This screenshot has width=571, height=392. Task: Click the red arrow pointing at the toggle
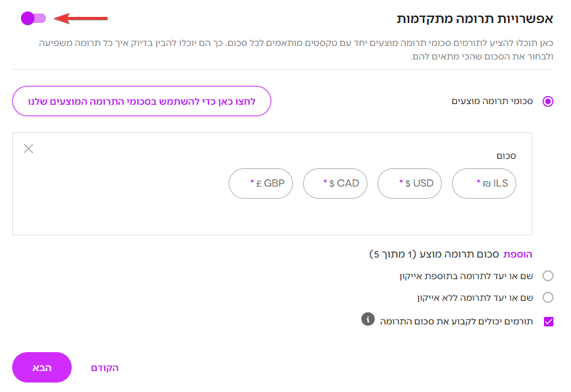(81, 18)
